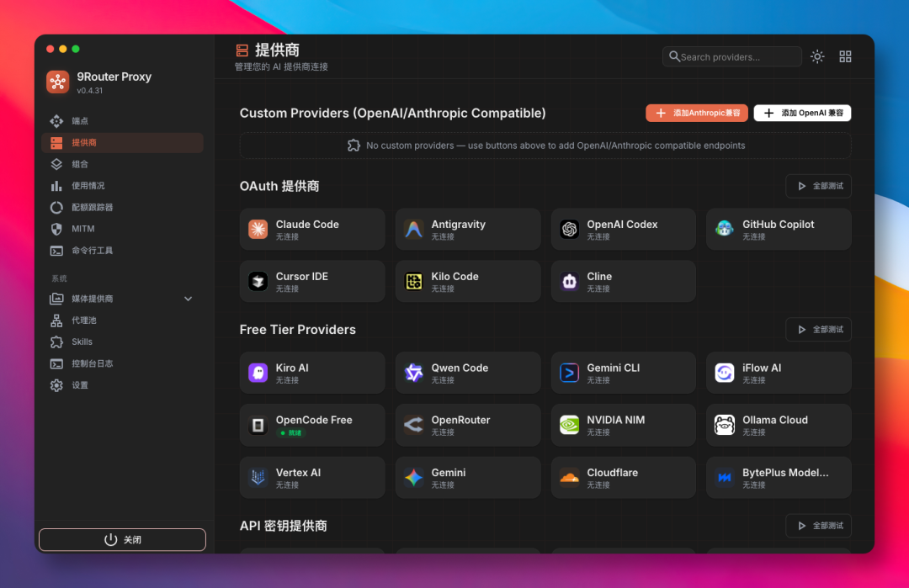909x588 pixels.
Task: Click the NVIDIA NIM logo
Action: pos(569,425)
